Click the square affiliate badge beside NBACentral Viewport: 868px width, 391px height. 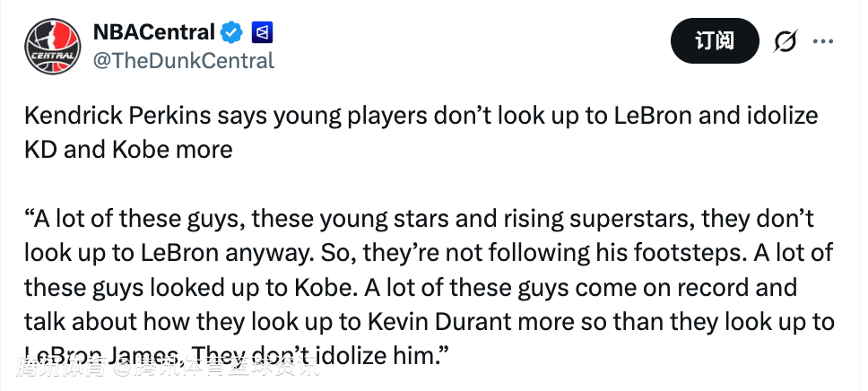(x=263, y=33)
